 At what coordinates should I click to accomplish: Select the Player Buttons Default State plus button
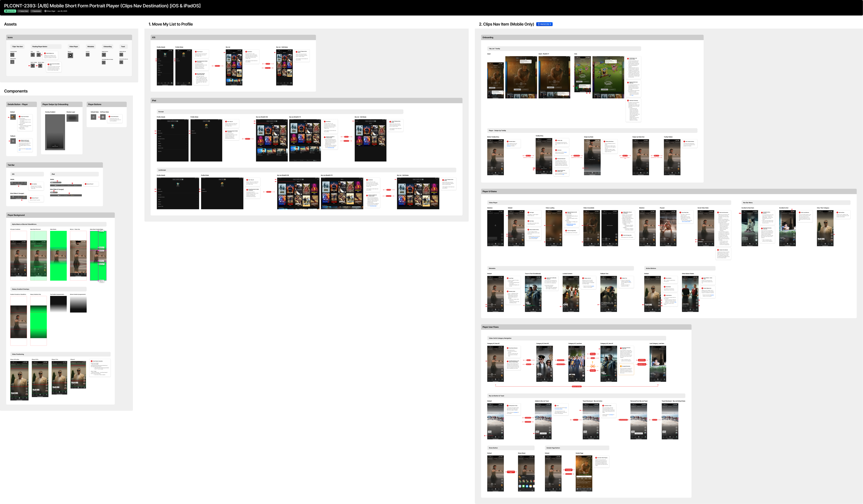pyautogui.click(x=94, y=117)
